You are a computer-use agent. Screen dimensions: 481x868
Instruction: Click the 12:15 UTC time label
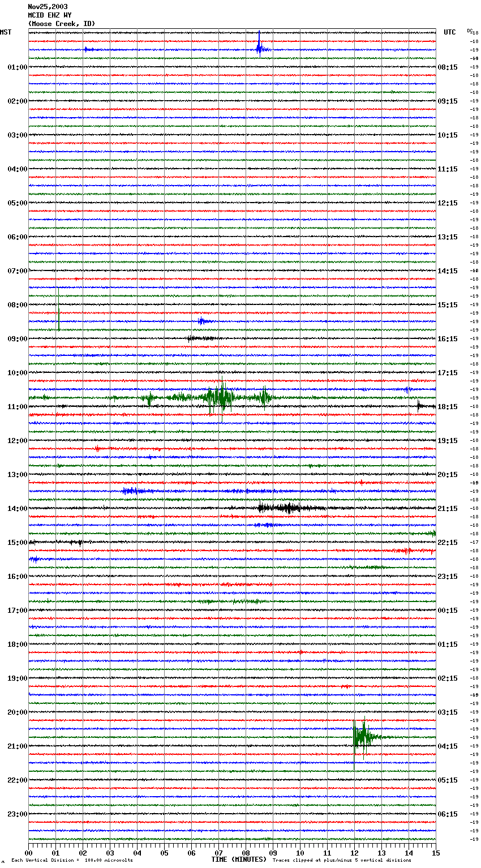(448, 203)
